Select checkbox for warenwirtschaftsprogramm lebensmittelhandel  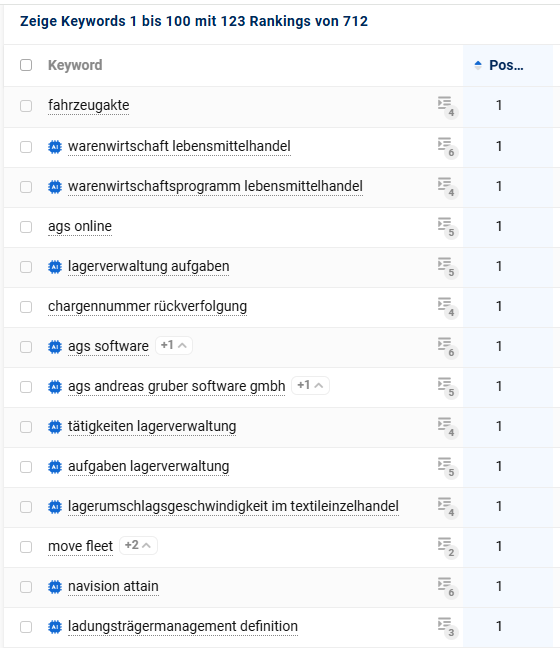pyautogui.click(x=26, y=187)
